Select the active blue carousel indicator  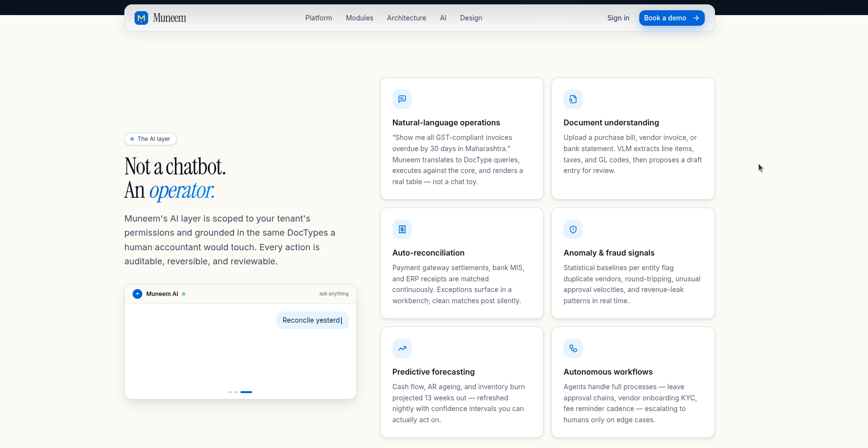coord(246,392)
